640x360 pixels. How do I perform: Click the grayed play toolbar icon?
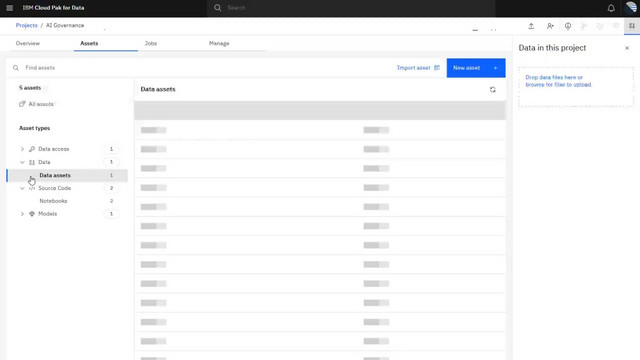[x=584, y=26]
